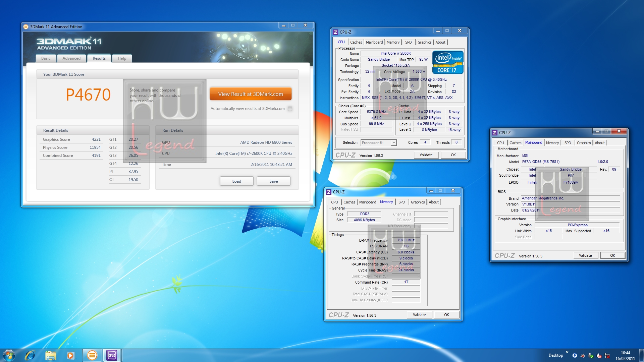
Task: Click the muted volume tray icon
Action: click(x=599, y=356)
